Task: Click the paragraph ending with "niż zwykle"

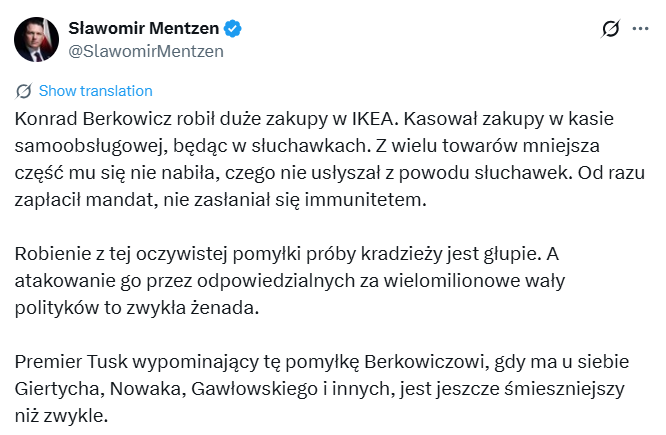Action: tap(330, 387)
